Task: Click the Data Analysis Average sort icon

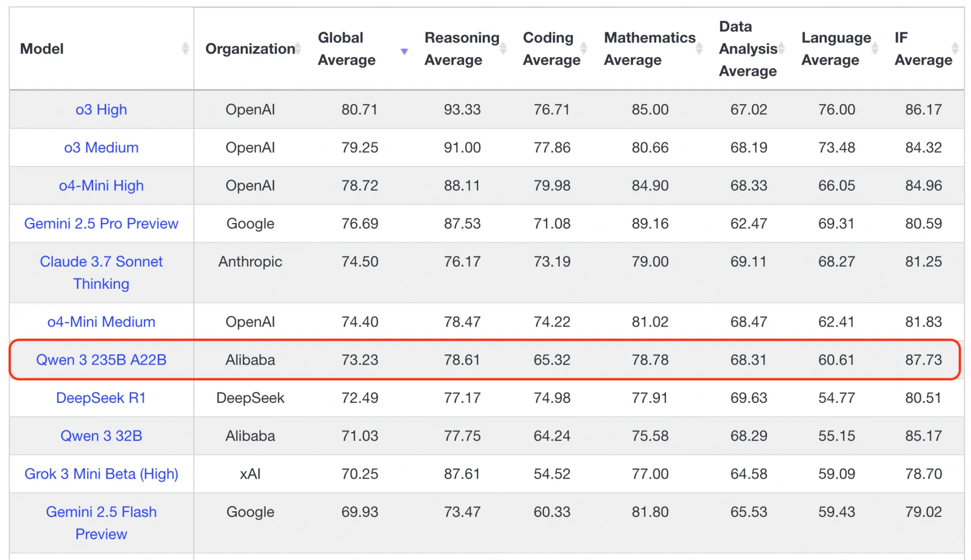Action: point(781,49)
